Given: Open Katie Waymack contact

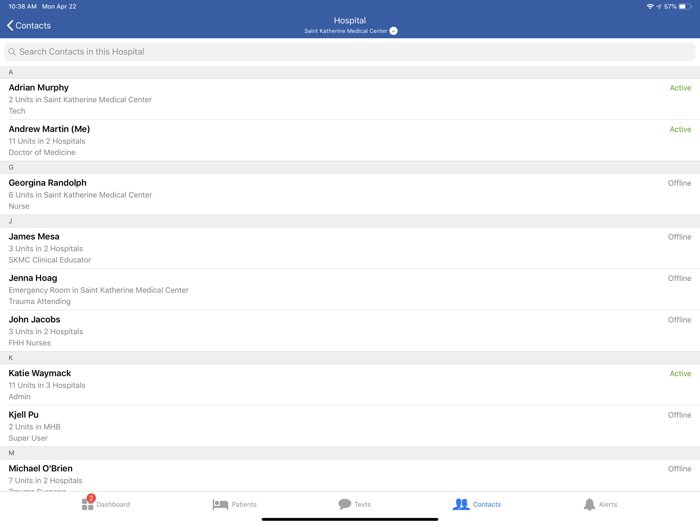Looking at the screenshot, I should [x=350, y=385].
